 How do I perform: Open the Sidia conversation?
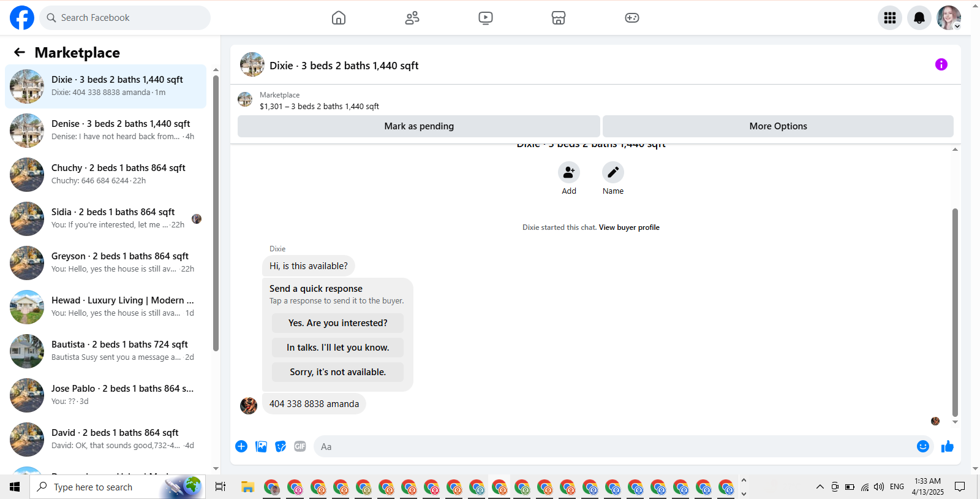105,219
